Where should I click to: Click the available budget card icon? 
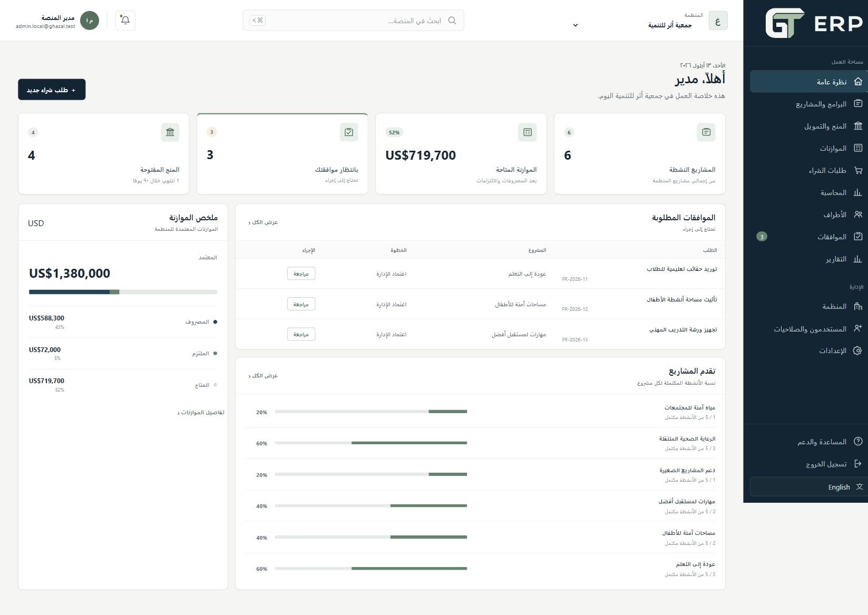click(528, 132)
